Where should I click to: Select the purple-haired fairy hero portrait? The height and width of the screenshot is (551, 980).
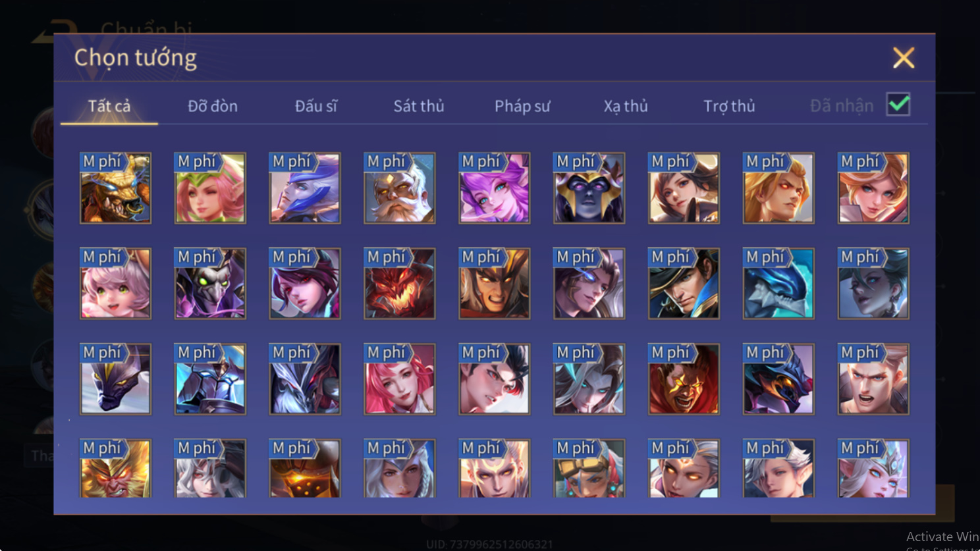pos(495,188)
